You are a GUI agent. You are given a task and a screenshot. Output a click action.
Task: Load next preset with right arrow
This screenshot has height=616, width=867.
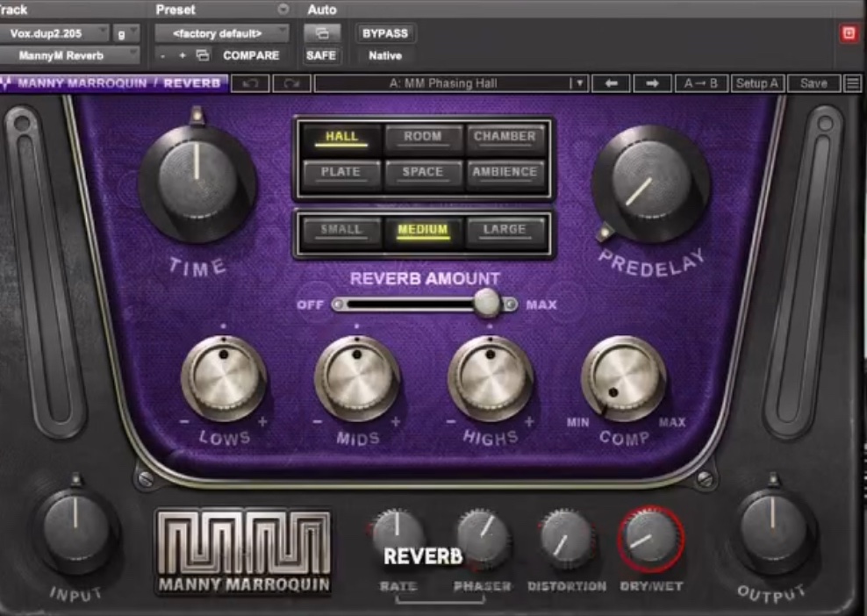coord(653,83)
